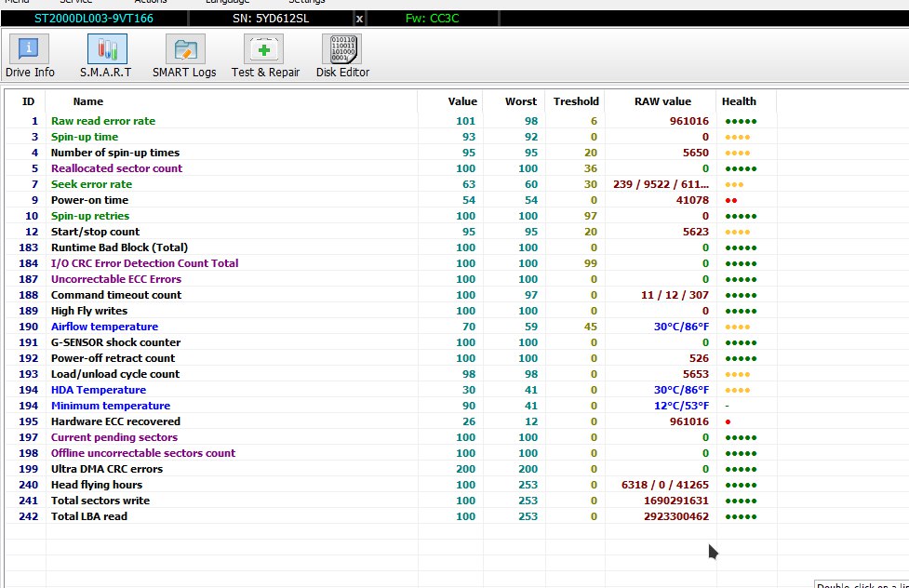Click raw value 5650 for spin-up times
This screenshot has width=909, height=588.
tap(695, 153)
